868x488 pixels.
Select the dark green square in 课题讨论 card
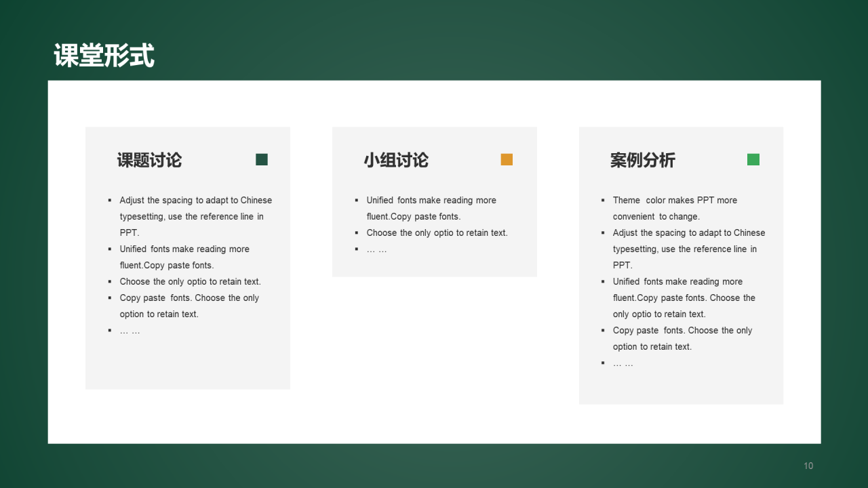[x=262, y=159]
